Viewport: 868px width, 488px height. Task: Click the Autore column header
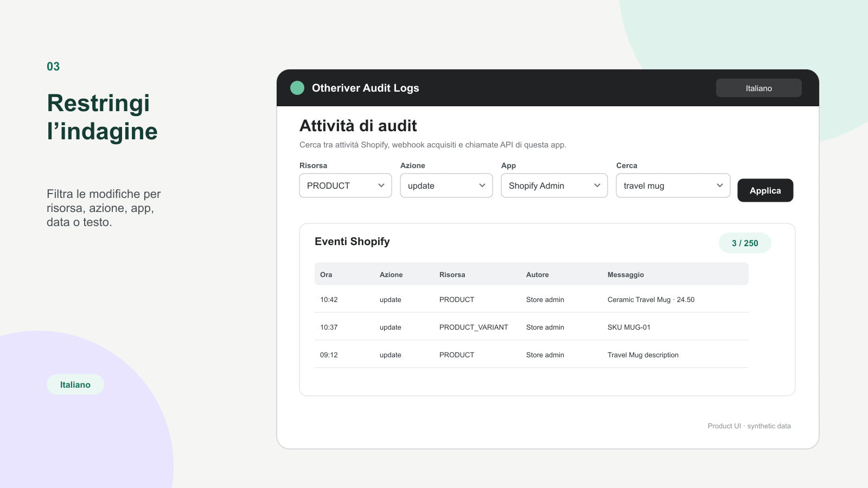[x=538, y=274]
